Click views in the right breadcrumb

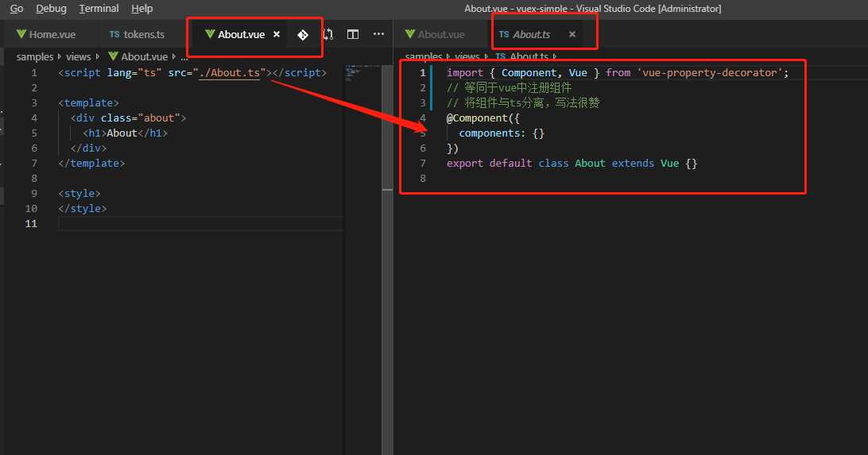tap(467, 56)
